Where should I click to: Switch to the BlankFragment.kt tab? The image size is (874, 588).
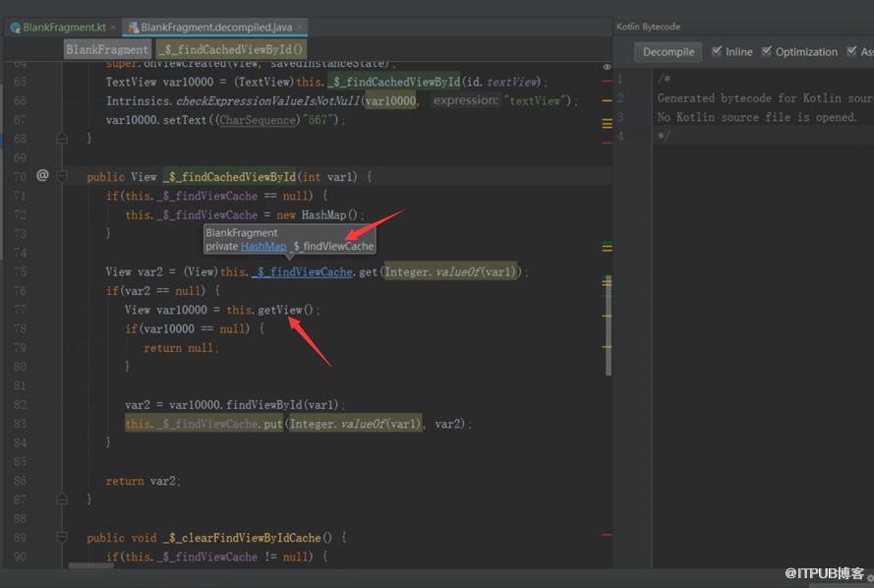[63, 28]
